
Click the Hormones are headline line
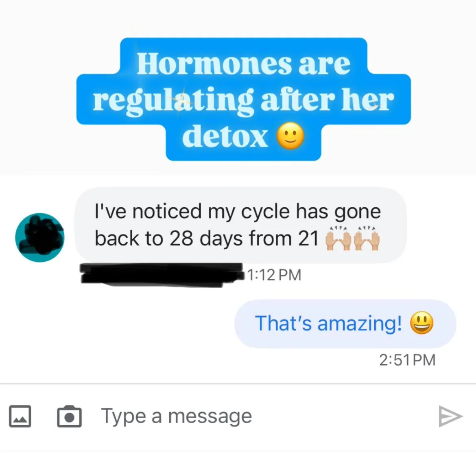243,63
